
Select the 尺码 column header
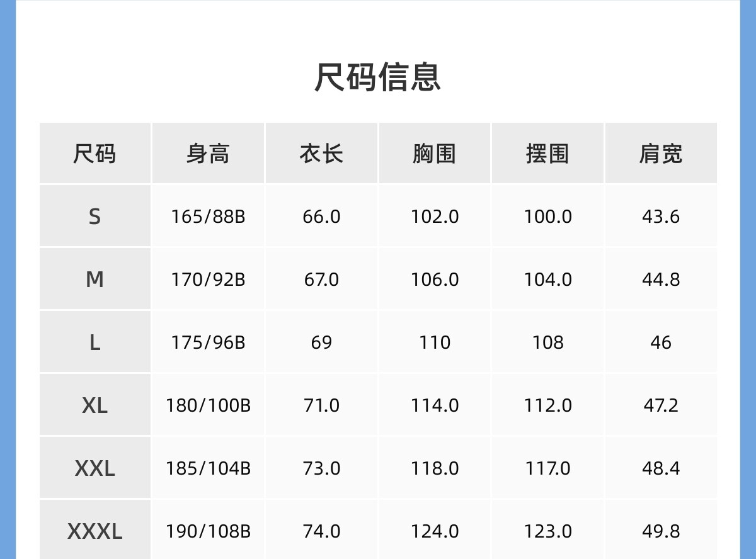[94, 154]
